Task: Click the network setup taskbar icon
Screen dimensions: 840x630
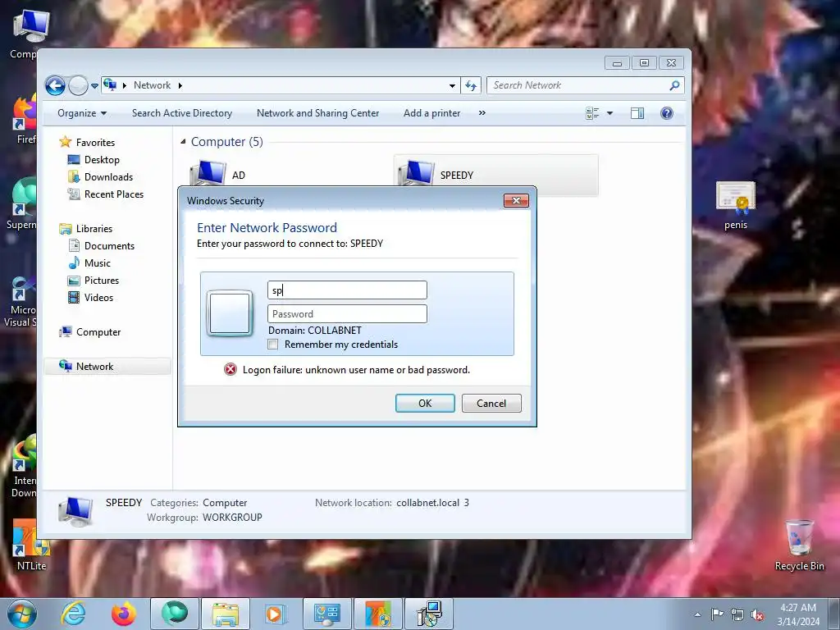Action: coord(429,614)
